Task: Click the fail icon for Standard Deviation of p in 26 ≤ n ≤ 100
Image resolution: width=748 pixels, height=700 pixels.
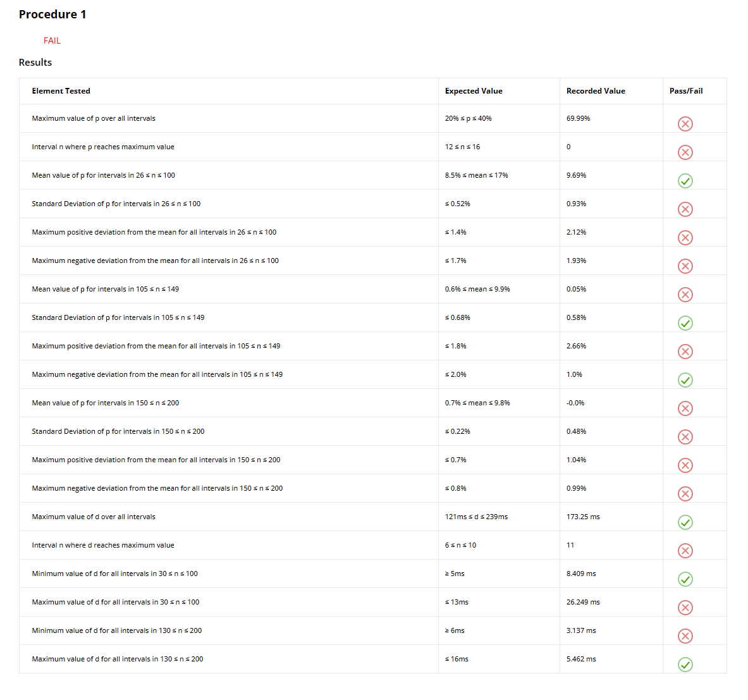Action: 685,209
